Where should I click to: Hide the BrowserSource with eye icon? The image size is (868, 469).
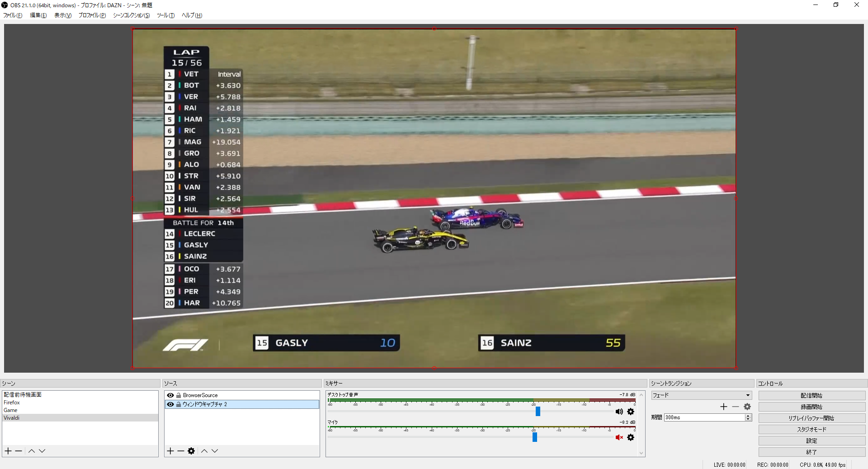click(x=170, y=395)
